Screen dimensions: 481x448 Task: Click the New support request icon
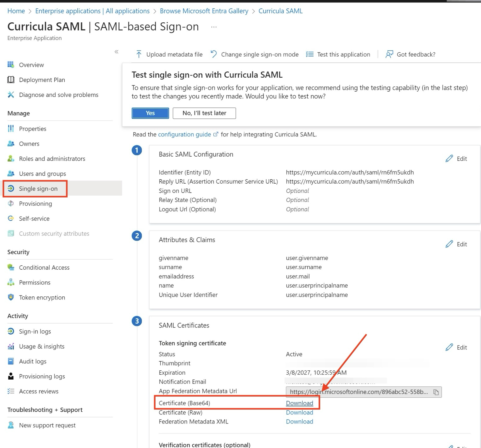point(11,425)
